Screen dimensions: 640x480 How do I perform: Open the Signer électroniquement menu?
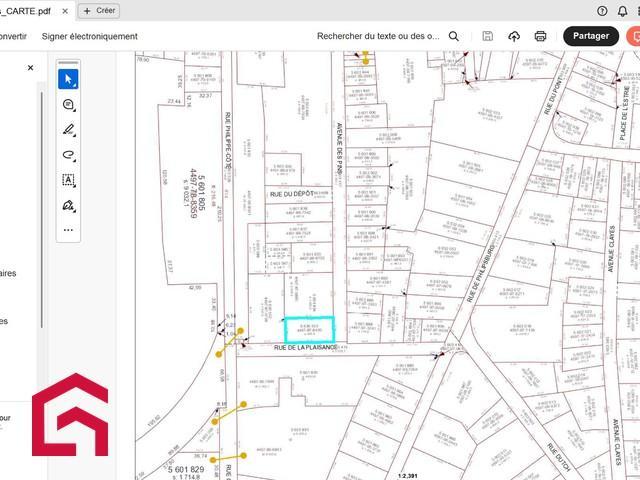(x=89, y=36)
